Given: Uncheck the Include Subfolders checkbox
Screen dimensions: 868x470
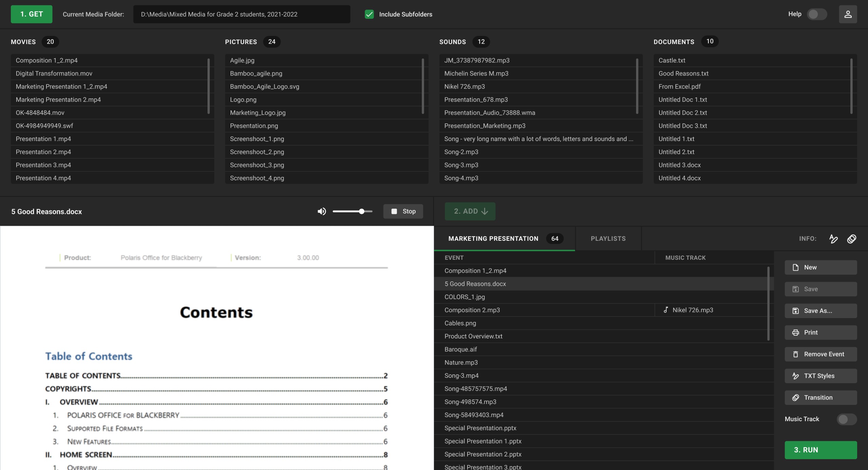Looking at the screenshot, I should [x=369, y=14].
